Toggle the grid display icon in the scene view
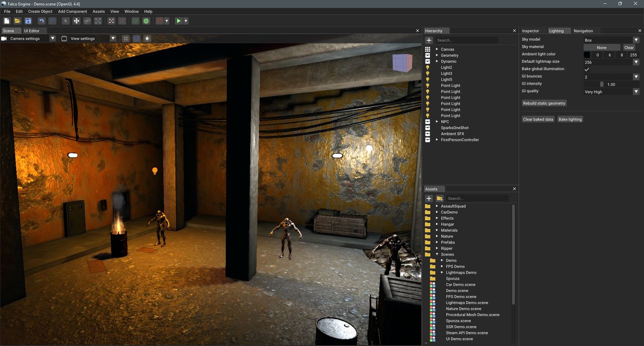 point(126,38)
